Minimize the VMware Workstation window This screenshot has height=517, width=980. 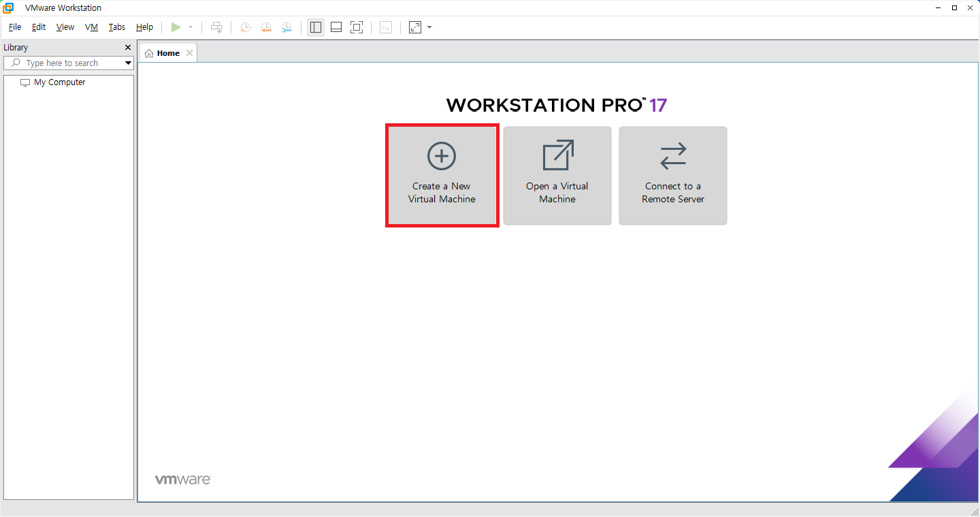[937, 7]
